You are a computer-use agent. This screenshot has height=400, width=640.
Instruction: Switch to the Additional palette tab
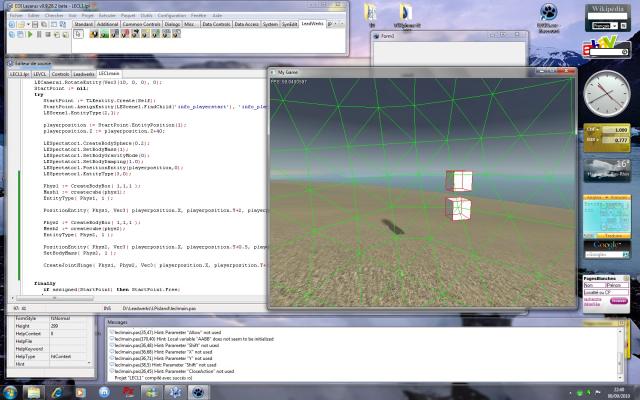107,24
